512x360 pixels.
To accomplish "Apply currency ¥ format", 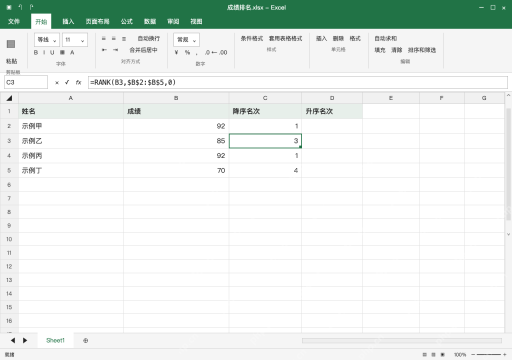I will [x=176, y=52].
